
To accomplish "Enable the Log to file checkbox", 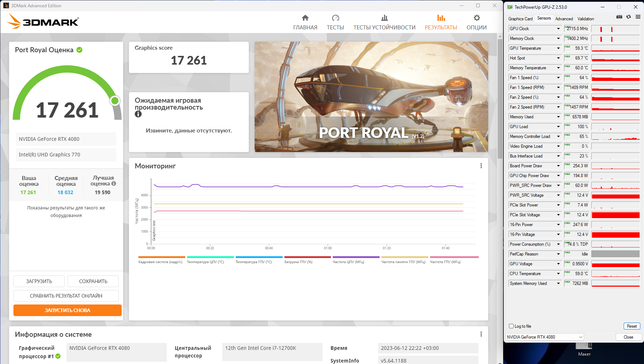I will click(511, 326).
